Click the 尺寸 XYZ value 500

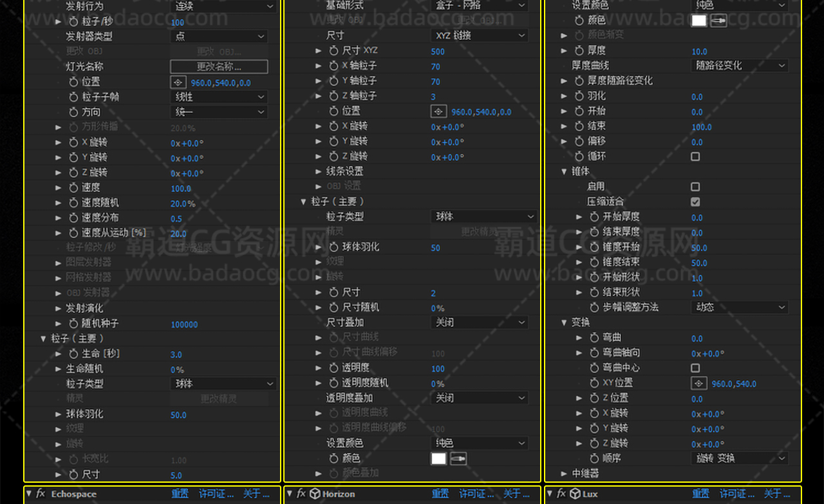pos(438,51)
